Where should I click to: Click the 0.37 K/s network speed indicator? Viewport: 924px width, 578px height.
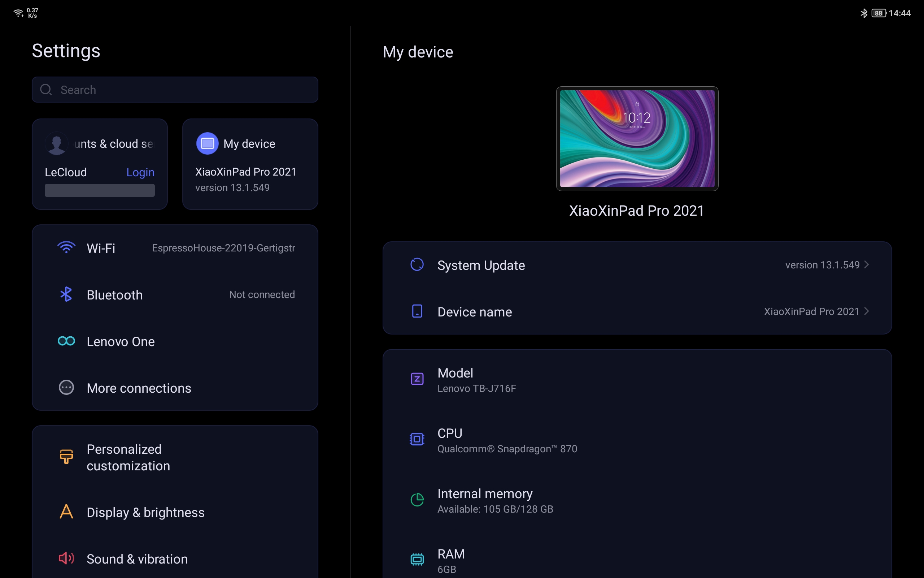[32, 13]
